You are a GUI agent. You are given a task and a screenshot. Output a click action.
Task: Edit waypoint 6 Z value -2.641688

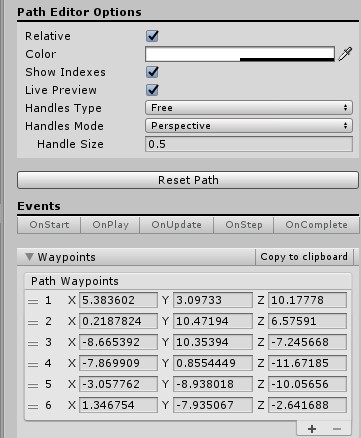click(x=307, y=405)
